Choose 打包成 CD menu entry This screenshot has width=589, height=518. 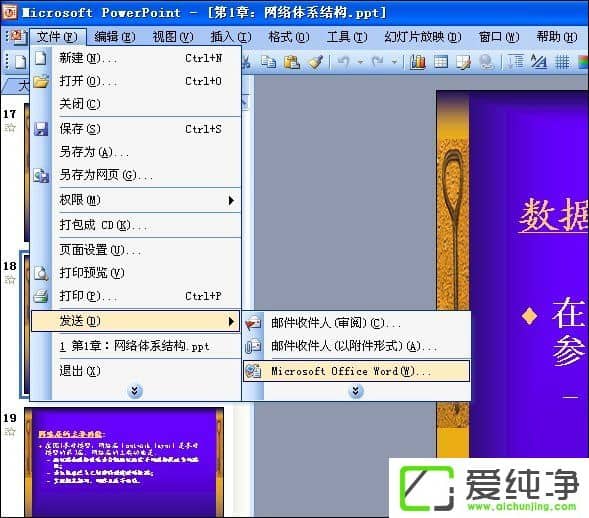[135, 225]
